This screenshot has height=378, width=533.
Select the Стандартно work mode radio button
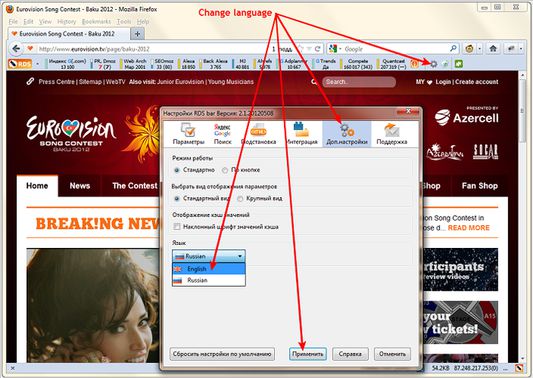click(x=176, y=170)
